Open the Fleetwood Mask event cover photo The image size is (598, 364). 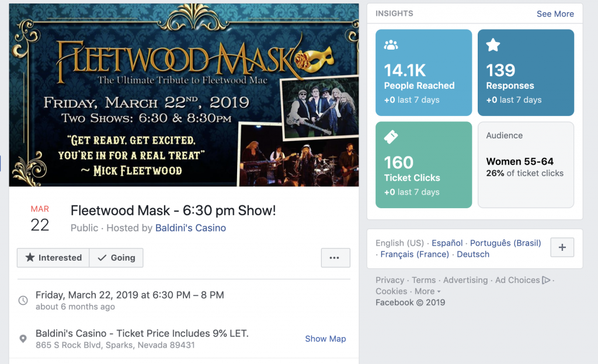[x=184, y=95]
